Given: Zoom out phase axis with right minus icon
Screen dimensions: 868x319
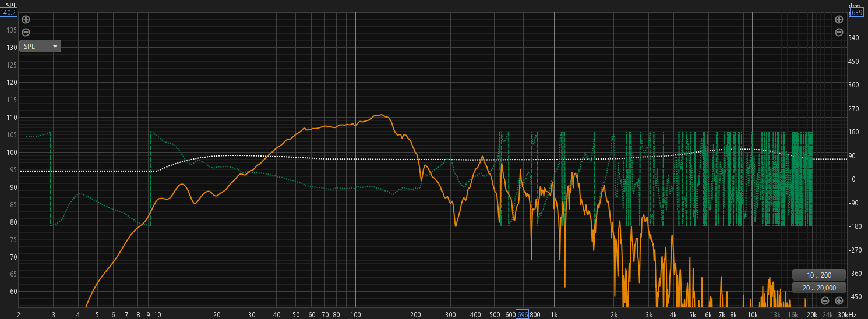Looking at the screenshot, I should point(839,33).
